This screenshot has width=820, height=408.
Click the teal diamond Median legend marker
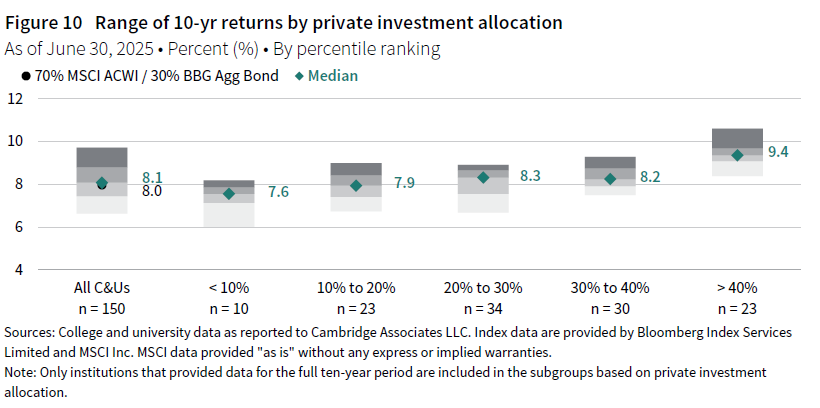point(302,76)
